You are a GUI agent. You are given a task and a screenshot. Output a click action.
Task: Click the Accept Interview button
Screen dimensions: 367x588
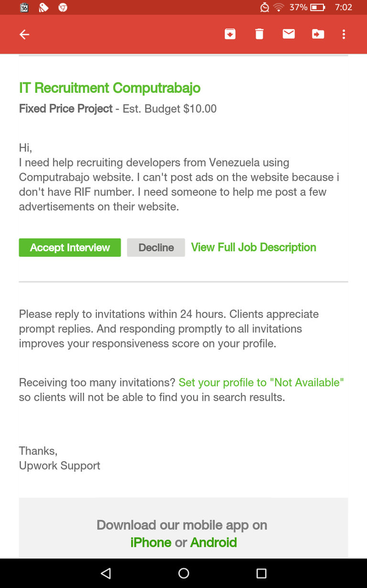[x=70, y=247]
